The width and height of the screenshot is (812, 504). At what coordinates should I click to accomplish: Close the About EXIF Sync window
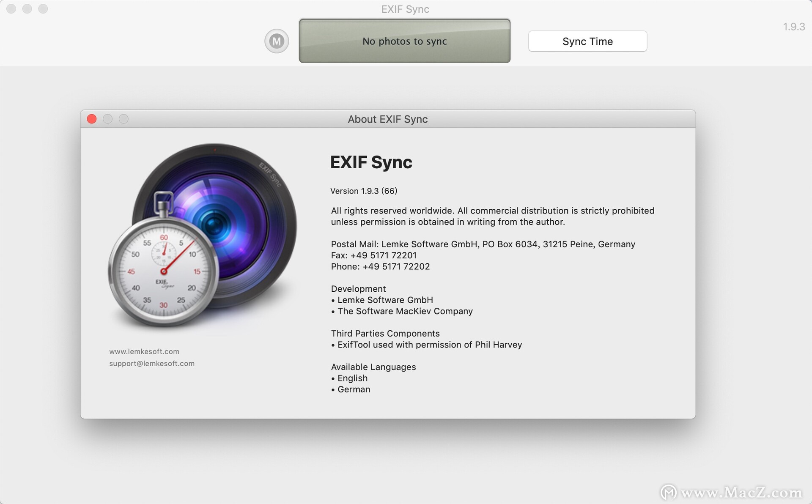[92, 119]
